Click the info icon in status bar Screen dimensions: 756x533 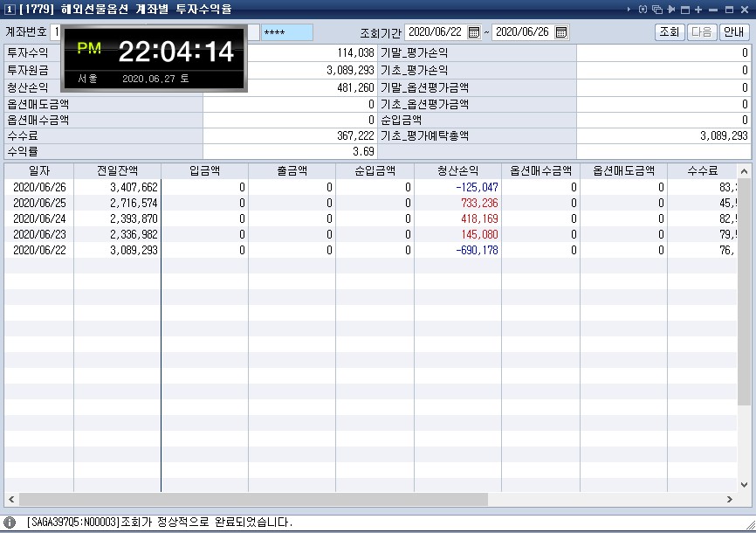tap(10, 523)
